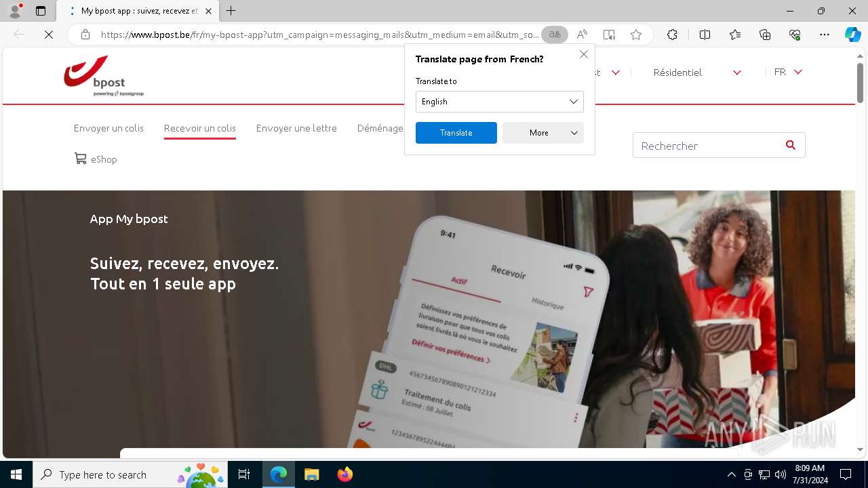Click the scrollbar down arrow

(x=860, y=449)
